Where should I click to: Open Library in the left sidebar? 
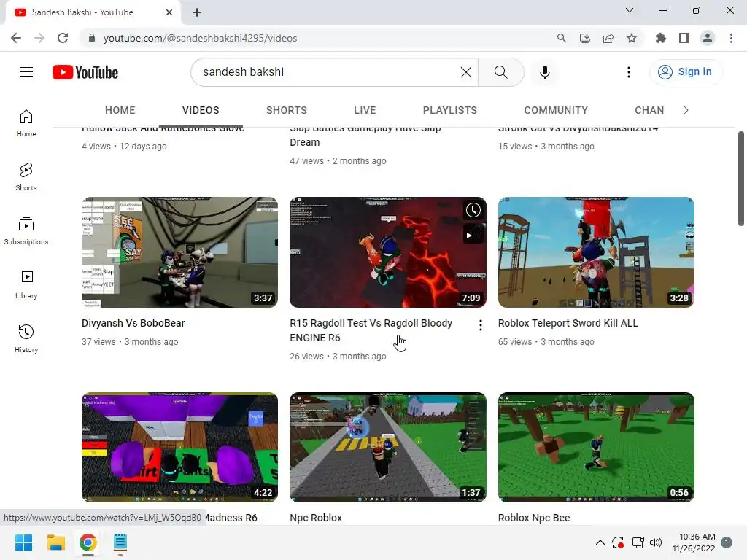26,285
